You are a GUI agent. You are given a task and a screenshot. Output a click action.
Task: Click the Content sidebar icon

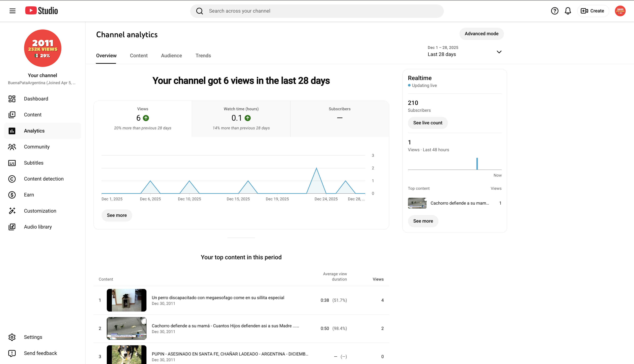click(x=12, y=115)
